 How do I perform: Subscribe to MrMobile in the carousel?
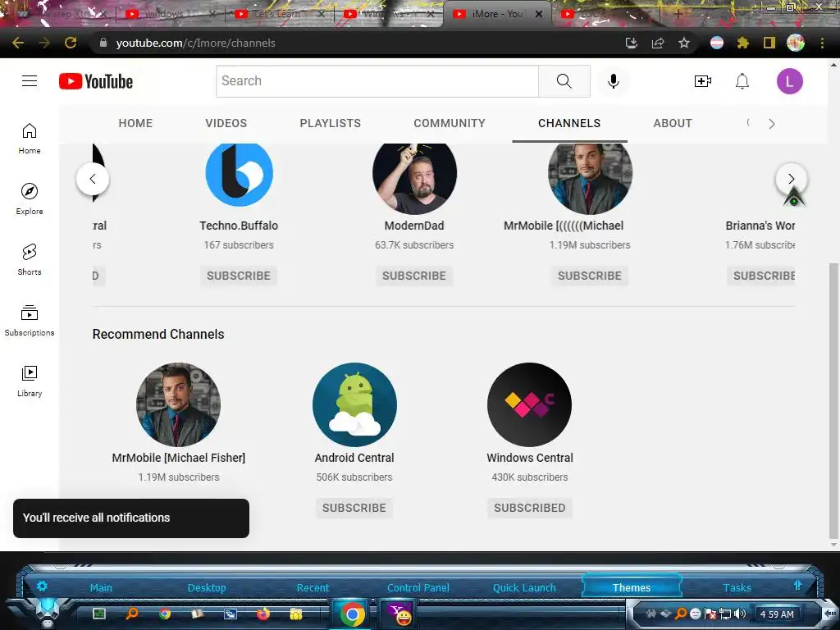coord(590,276)
